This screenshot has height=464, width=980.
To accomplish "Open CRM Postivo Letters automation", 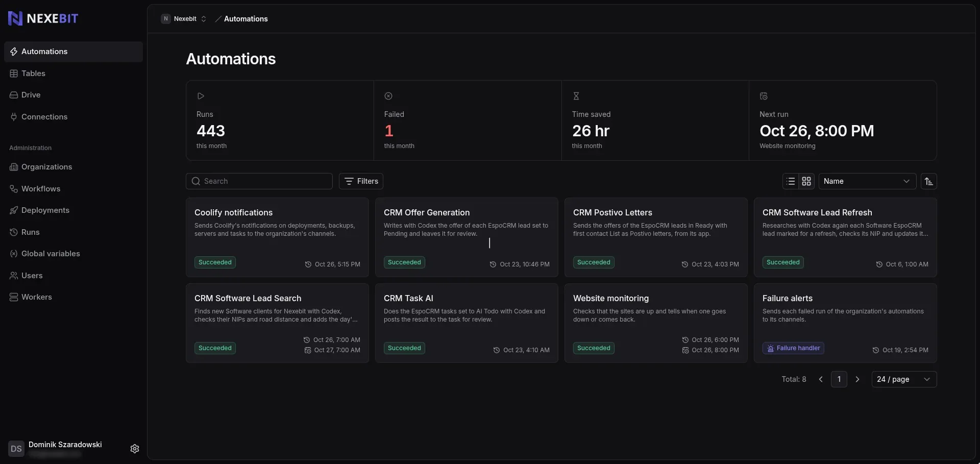I will pyautogui.click(x=656, y=237).
